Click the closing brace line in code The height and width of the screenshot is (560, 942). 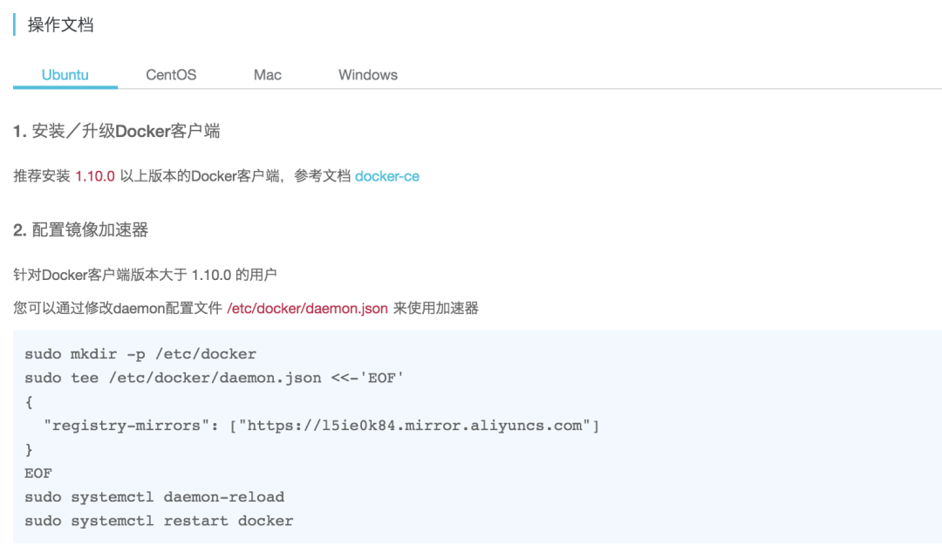pyautogui.click(x=29, y=450)
